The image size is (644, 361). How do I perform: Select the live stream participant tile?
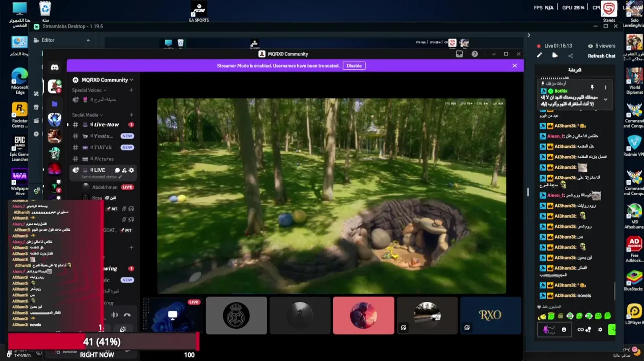coord(173,315)
